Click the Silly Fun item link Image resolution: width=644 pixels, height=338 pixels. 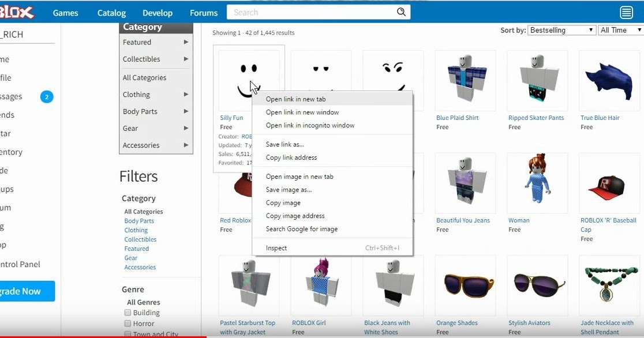(231, 118)
